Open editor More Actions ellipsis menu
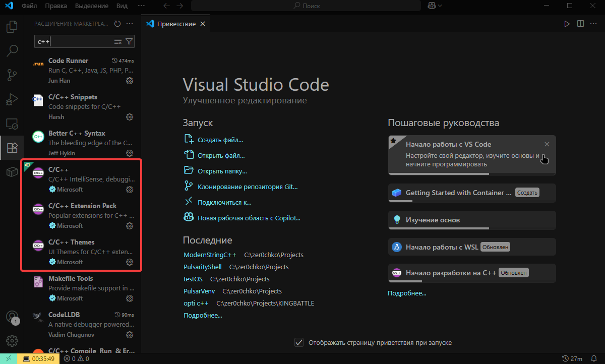 tap(594, 24)
